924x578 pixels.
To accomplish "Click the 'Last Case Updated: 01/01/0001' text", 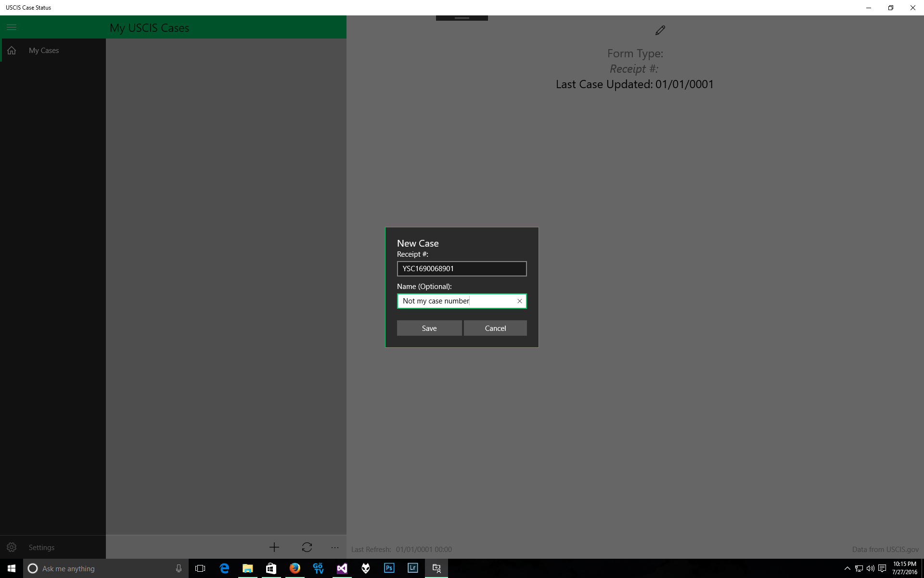I will point(635,84).
